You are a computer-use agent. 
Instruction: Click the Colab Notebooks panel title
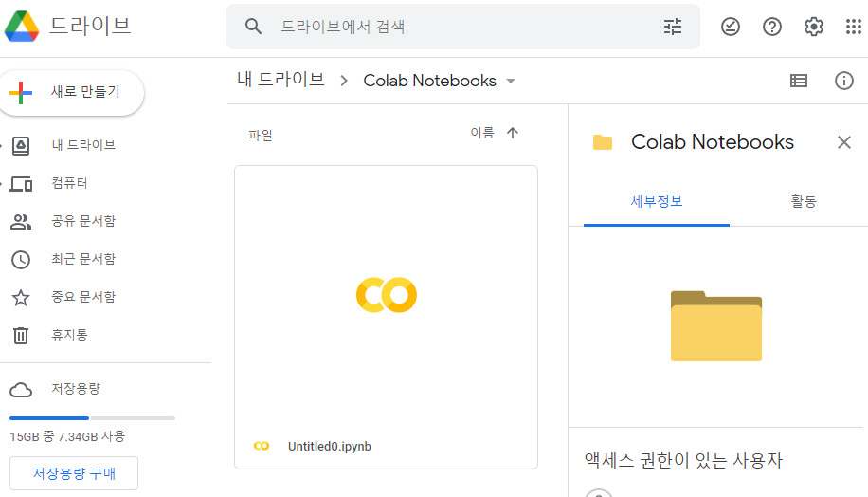tap(713, 142)
